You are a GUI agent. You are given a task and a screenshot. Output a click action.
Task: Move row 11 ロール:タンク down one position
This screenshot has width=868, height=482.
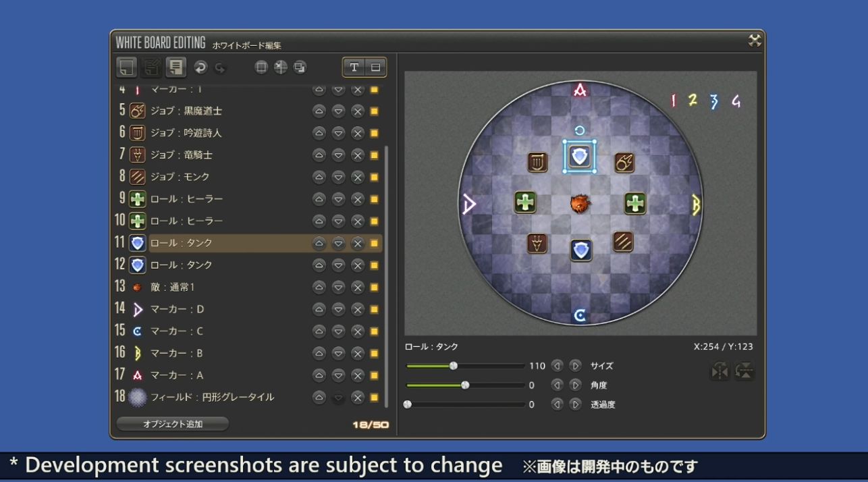pyautogui.click(x=338, y=243)
